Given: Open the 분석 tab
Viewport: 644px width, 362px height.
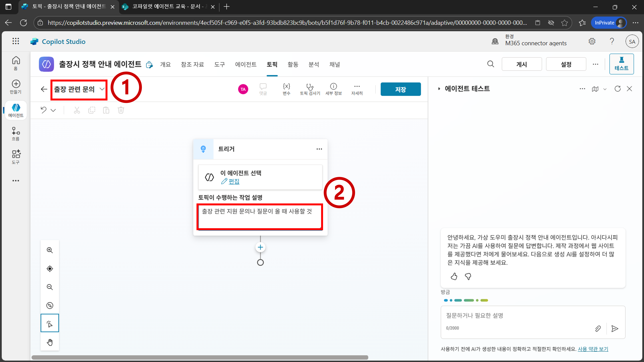Looking at the screenshot, I should coord(313,65).
